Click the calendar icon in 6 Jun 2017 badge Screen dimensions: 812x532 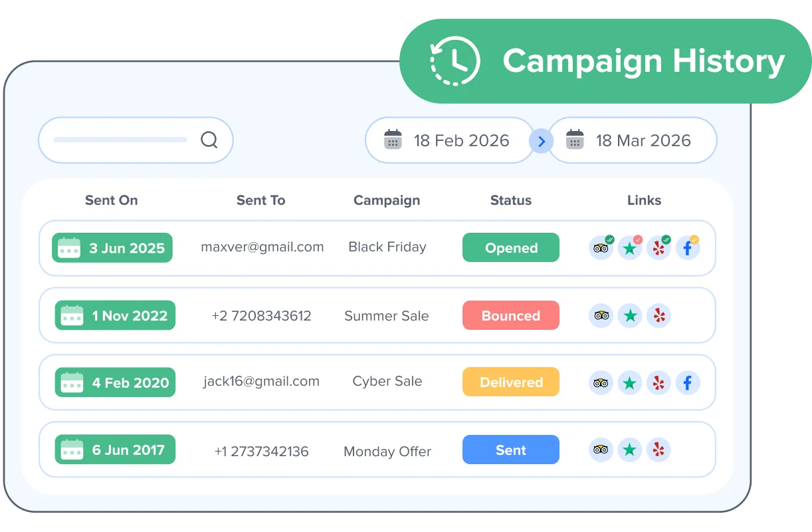72,450
